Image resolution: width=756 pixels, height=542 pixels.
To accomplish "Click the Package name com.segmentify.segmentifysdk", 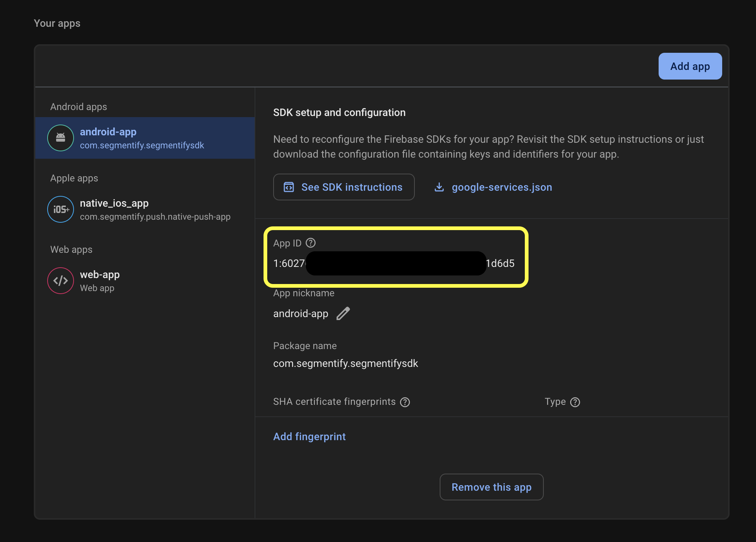I will click(346, 363).
